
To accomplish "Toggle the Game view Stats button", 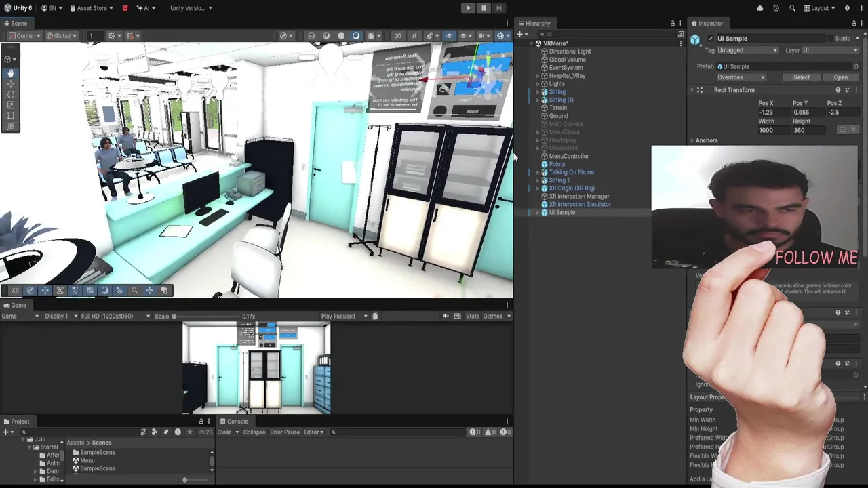I will click(x=472, y=316).
